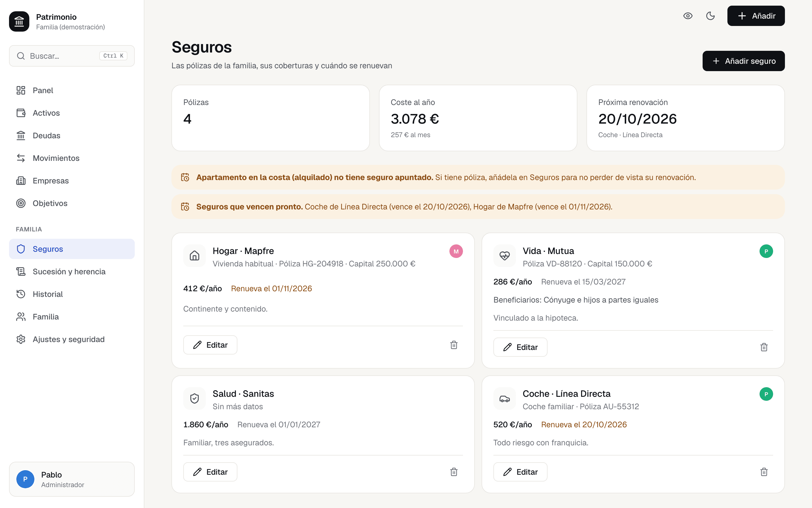The width and height of the screenshot is (812, 508).
Task: Click "20/10/2026" next renewal date
Action: coord(637,119)
